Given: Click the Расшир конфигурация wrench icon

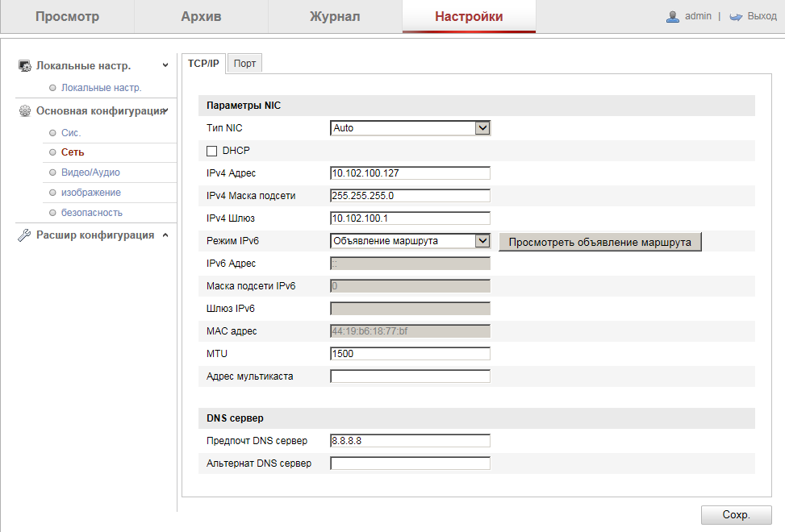Looking at the screenshot, I should tap(25, 235).
